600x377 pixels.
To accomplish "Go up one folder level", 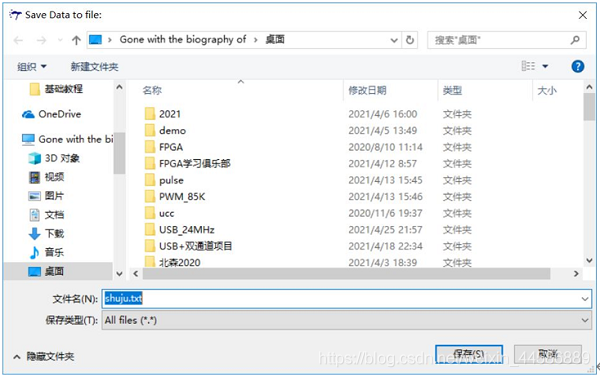I will point(76,40).
